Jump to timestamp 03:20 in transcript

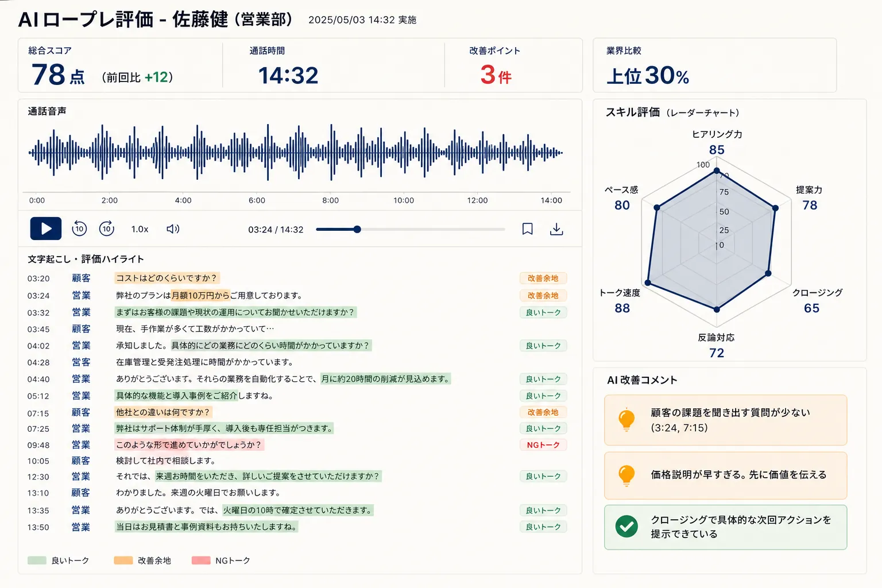(38, 278)
